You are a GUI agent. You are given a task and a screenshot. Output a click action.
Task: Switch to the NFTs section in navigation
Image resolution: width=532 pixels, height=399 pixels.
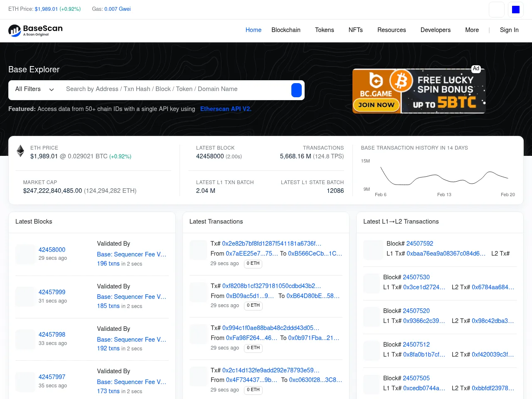[x=355, y=30]
